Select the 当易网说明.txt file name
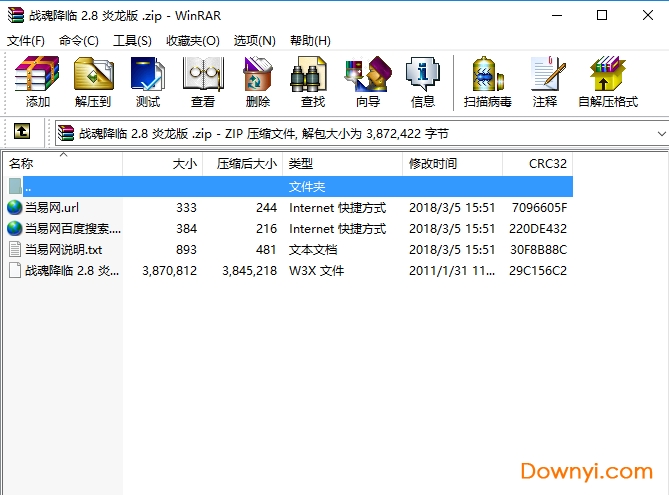 (x=64, y=249)
